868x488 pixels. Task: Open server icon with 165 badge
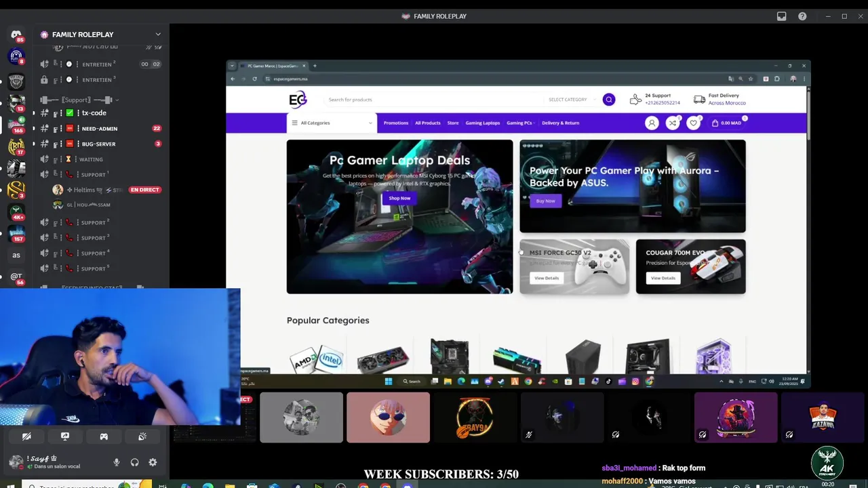pos(16,124)
